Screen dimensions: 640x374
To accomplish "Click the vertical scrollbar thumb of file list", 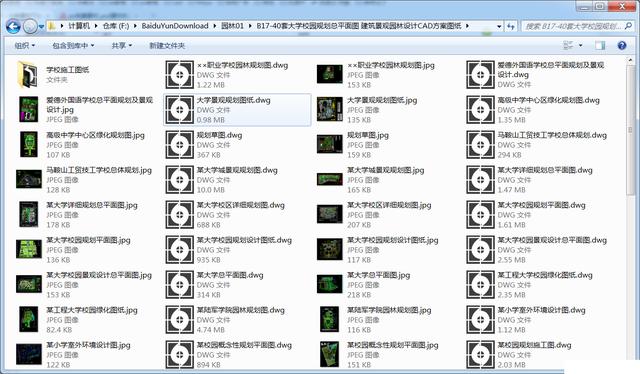I will tap(630, 130).
